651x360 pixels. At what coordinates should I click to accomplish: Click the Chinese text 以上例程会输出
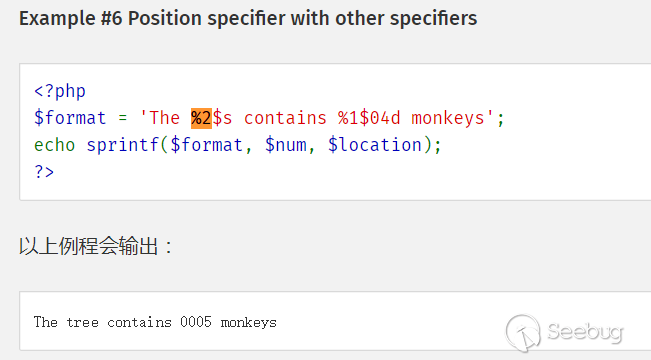89,246
